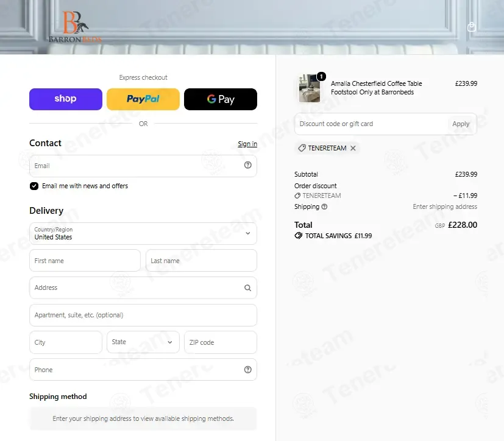The width and height of the screenshot is (504, 441).
Task: Click the – £11.99 order discount value
Action: (465, 196)
